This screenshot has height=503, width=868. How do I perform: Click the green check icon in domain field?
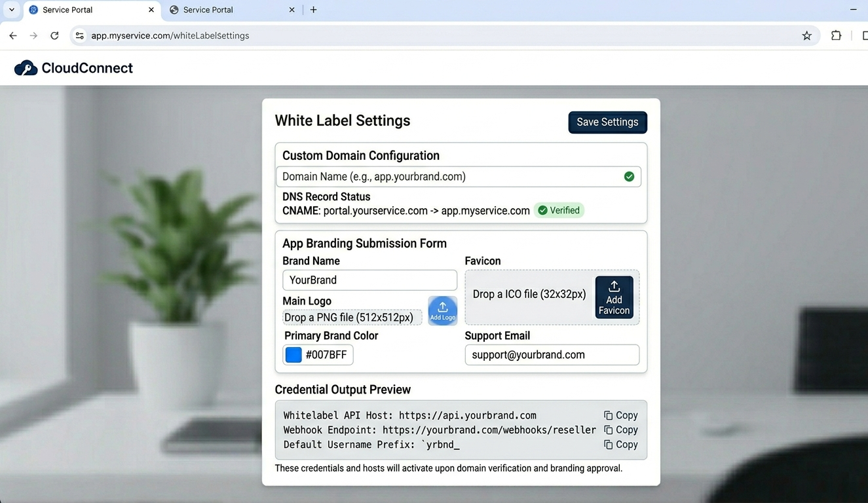coord(629,176)
